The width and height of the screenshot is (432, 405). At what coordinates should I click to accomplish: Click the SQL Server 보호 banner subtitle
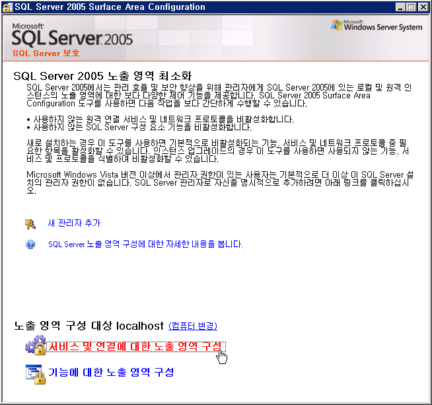(x=46, y=53)
